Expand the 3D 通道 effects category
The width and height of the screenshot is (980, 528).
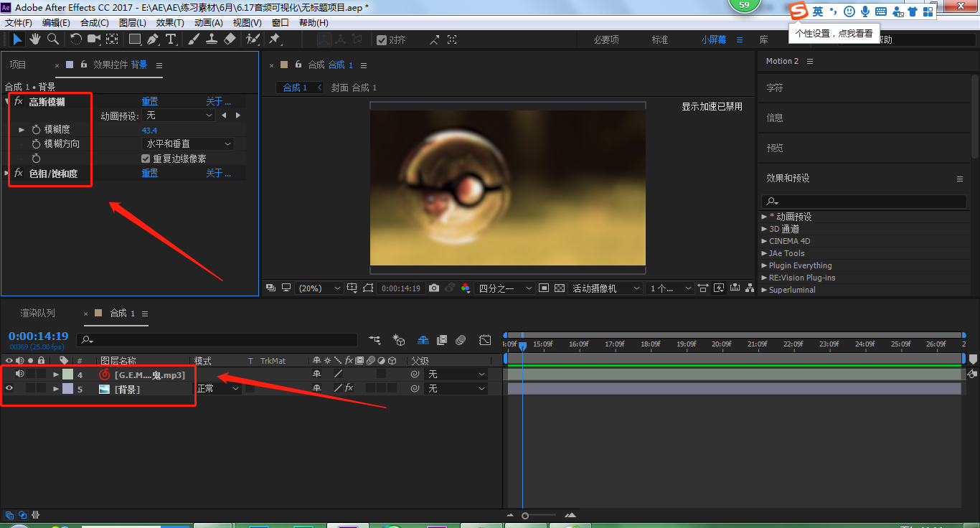pyautogui.click(x=764, y=229)
